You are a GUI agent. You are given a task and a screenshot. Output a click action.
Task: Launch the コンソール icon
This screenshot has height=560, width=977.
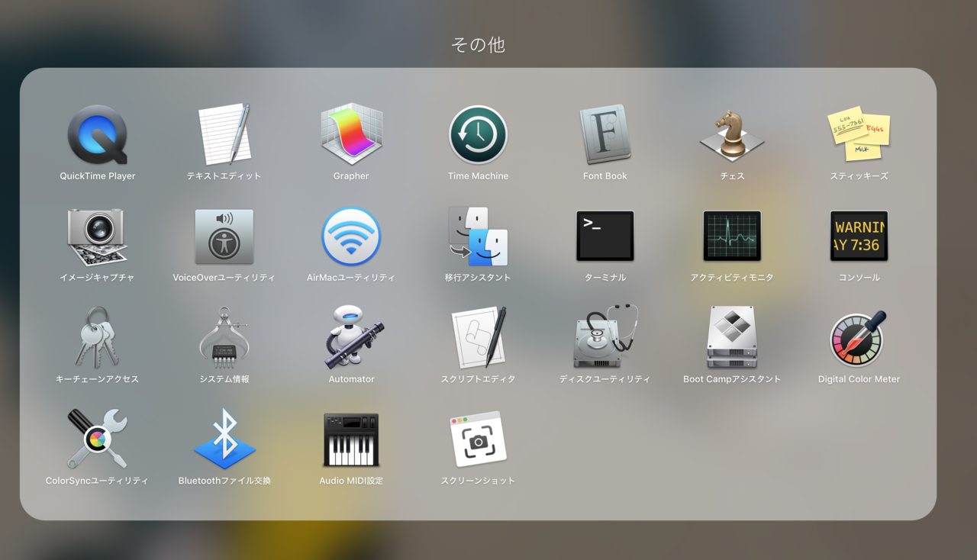coord(859,237)
